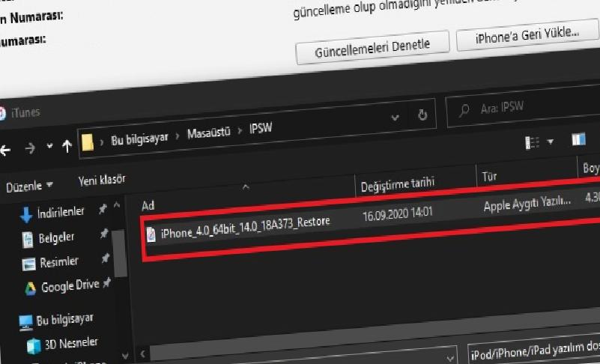Expand the address bar history dropdown
600x364 pixels.
395,117
